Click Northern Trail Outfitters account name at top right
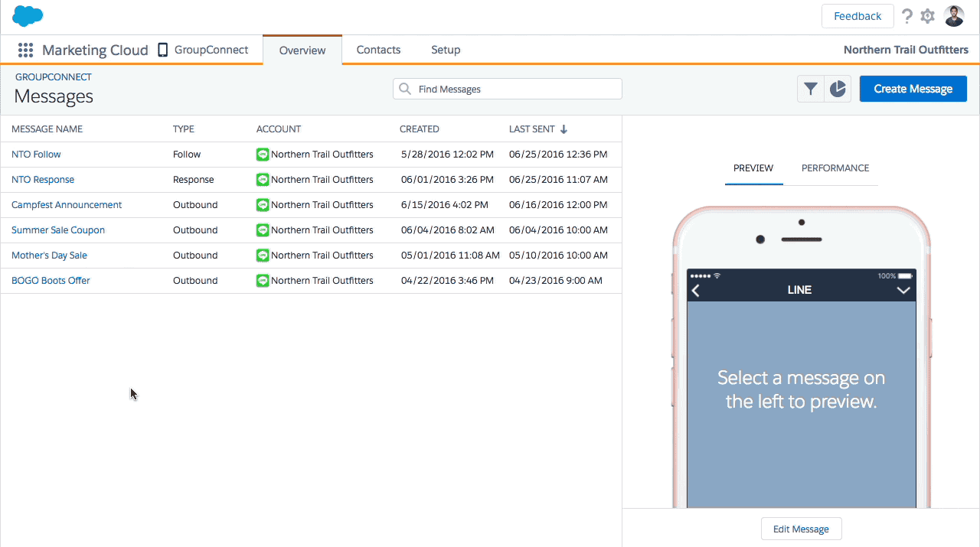This screenshot has width=980, height=547. pos(906,50)
